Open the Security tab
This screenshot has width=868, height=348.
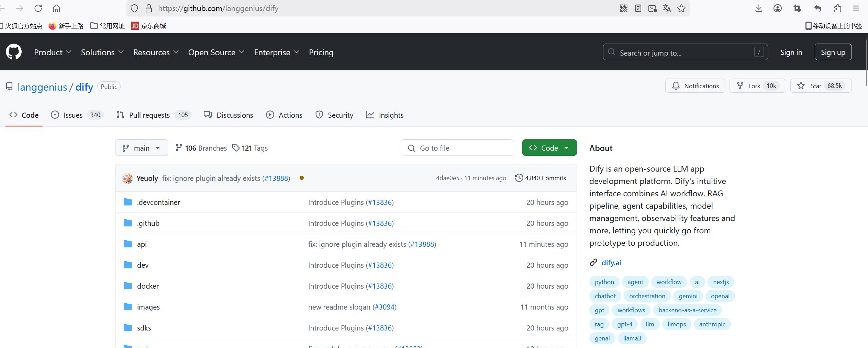pyautogui.click(x=334, y=115)
